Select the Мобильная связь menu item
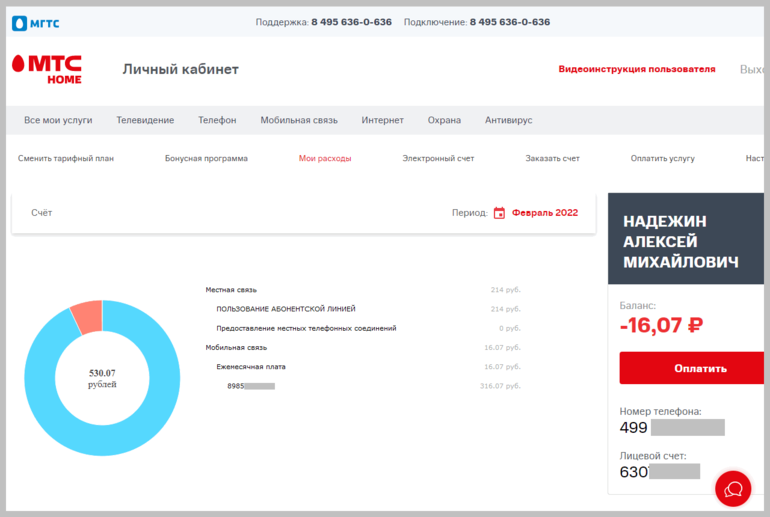Screen dimensions: 770x517 (299, 120)
